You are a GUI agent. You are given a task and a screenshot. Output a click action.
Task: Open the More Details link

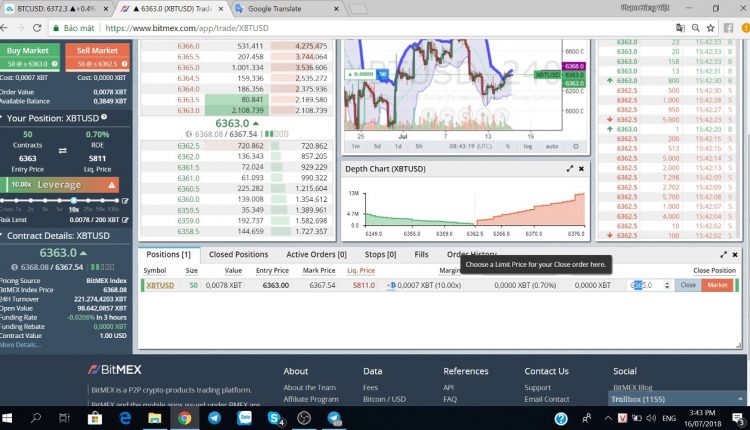(x=20, y=345)
